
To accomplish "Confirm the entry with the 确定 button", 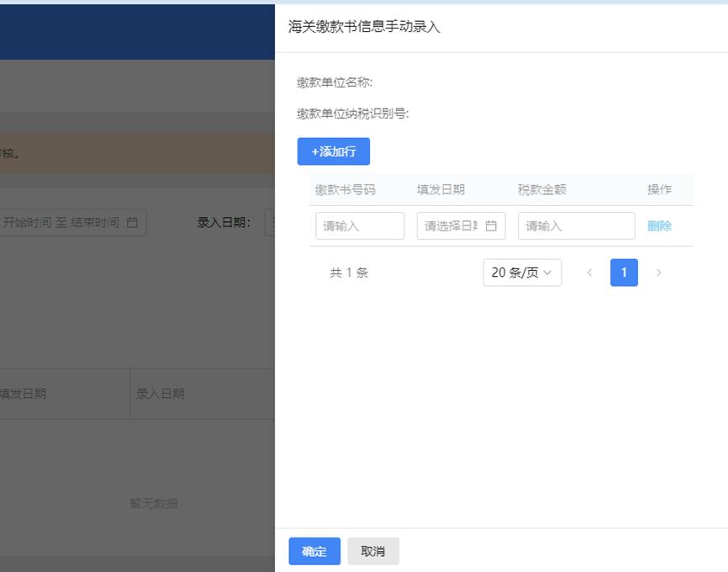I will [314, 551].
